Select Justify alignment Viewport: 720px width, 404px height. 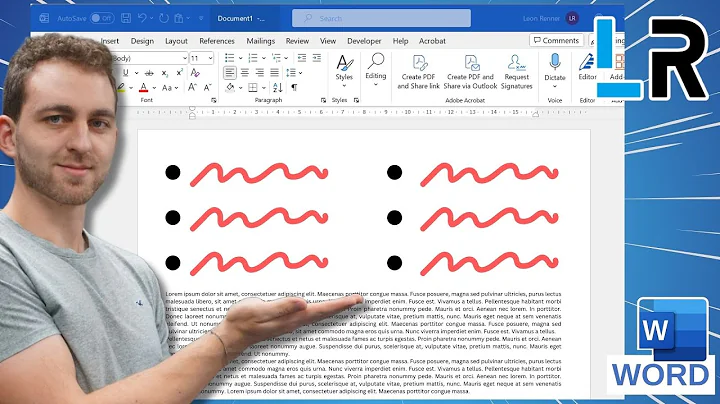(x=274, y=73)
